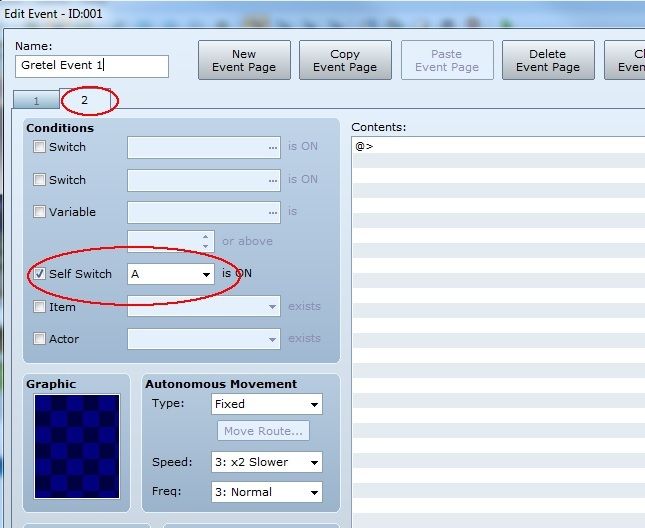Enable the first Switch condition checkbox
The height and width of the screenshot is (528, 645).
point(40,147)
